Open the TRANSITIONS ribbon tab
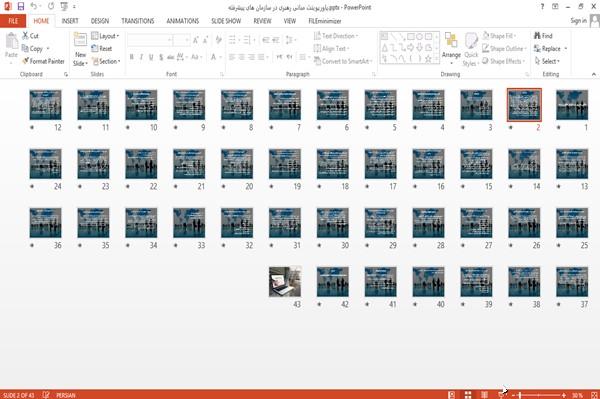 [x=138, y=21]
